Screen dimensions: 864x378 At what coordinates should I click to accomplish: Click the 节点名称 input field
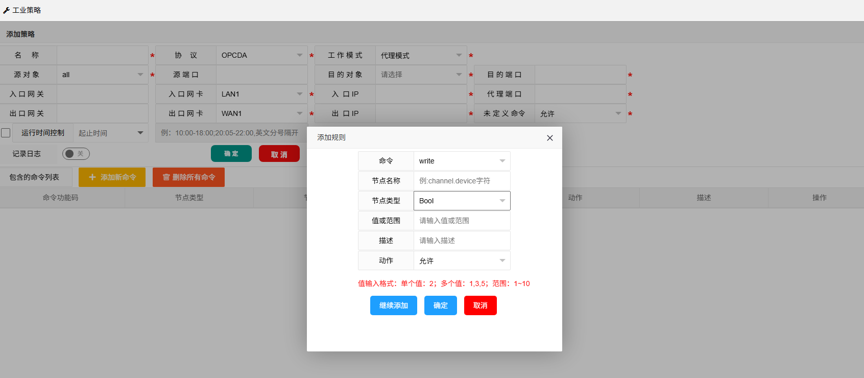pyautogui.click(x=462, y=181)
